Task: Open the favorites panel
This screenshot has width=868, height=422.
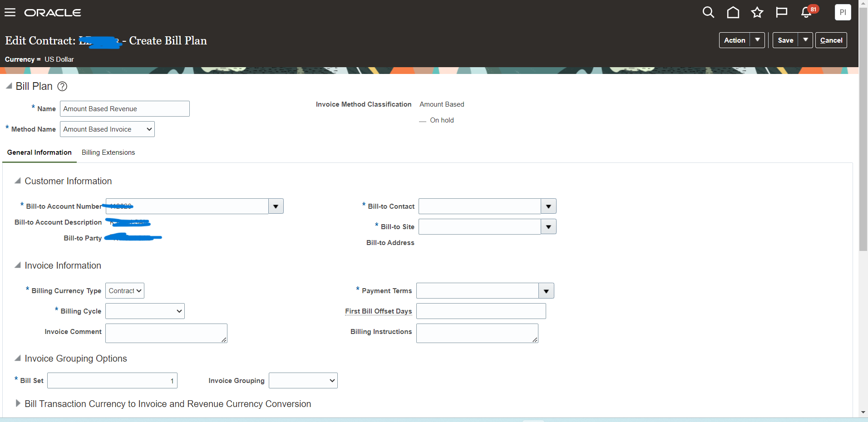Action: (x=757, y=12)
